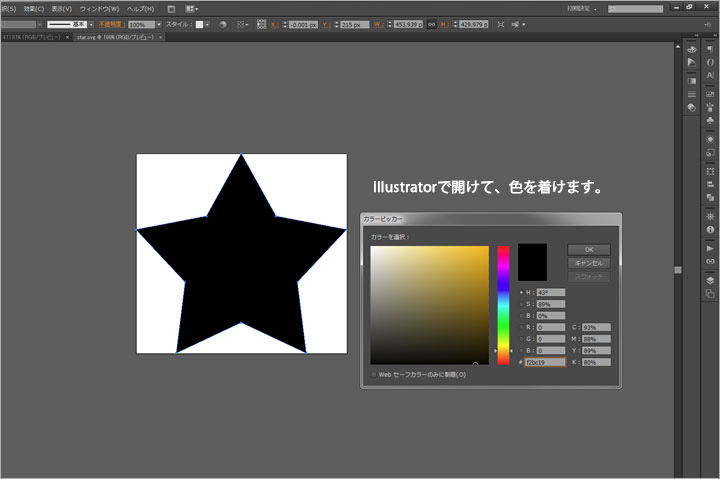Screen dimensions: 720x479
Task: Open the View (V) menu
Action: tap(62, 9)
